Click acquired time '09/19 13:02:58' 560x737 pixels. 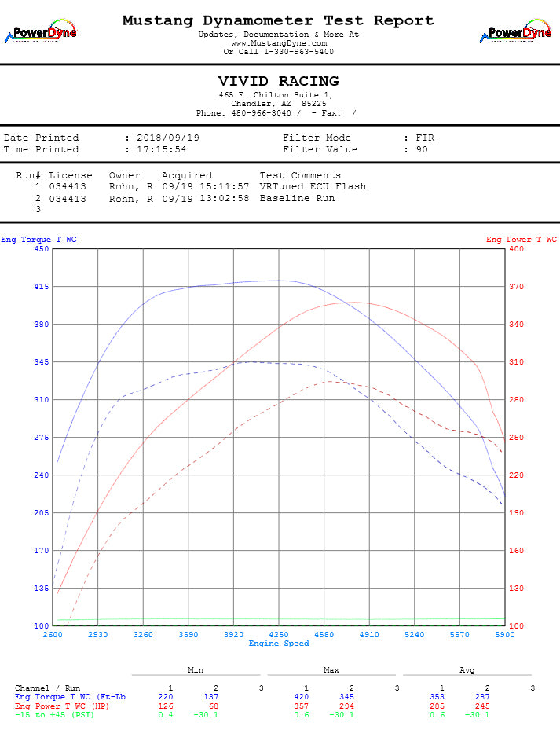[205, 198]
